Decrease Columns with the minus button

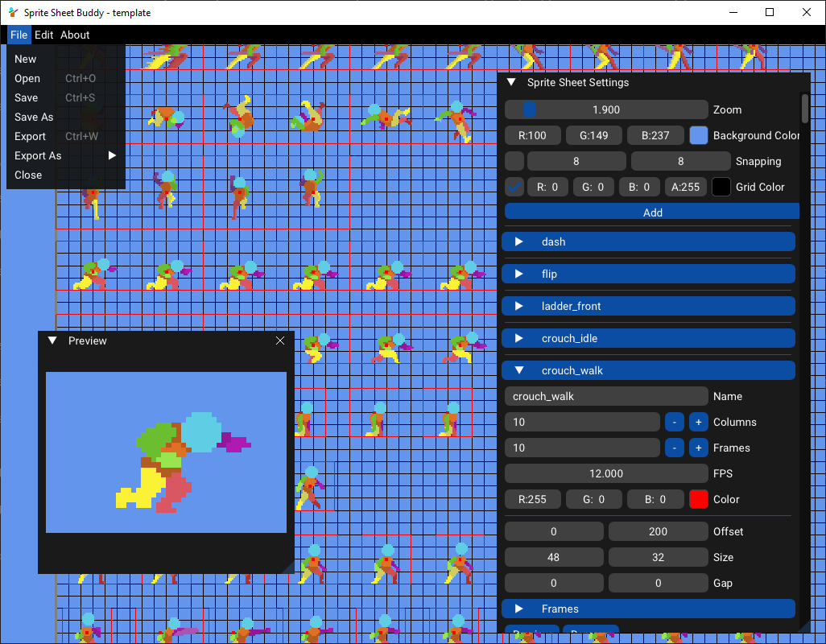(x=675, y=422)
